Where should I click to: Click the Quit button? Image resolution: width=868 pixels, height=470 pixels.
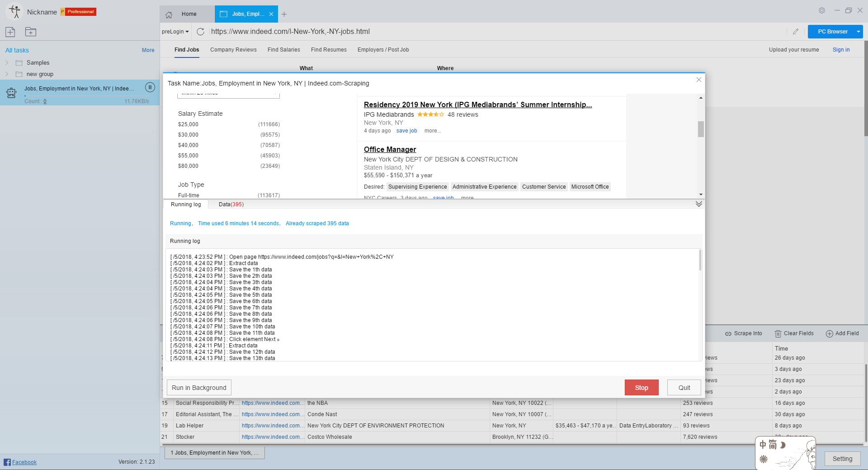pos(684,388)
